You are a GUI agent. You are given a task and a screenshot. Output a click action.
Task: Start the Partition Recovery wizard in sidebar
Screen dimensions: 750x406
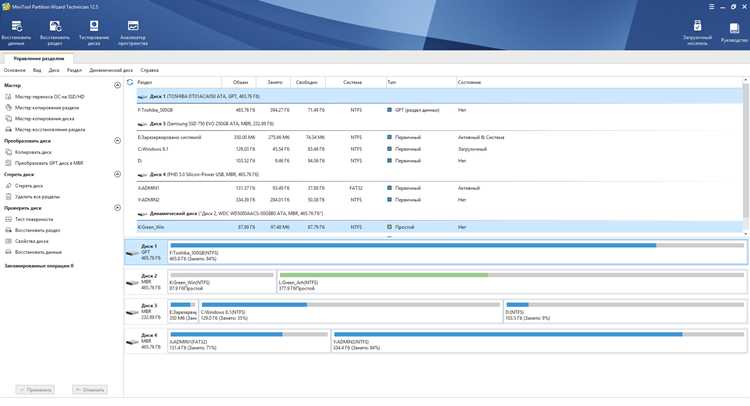coord(45,130)
